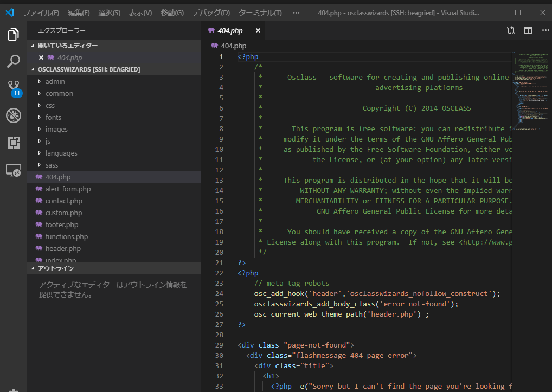Expand the common folder
The height and width of the screenshot is (392, 552).
coord(40,94)
